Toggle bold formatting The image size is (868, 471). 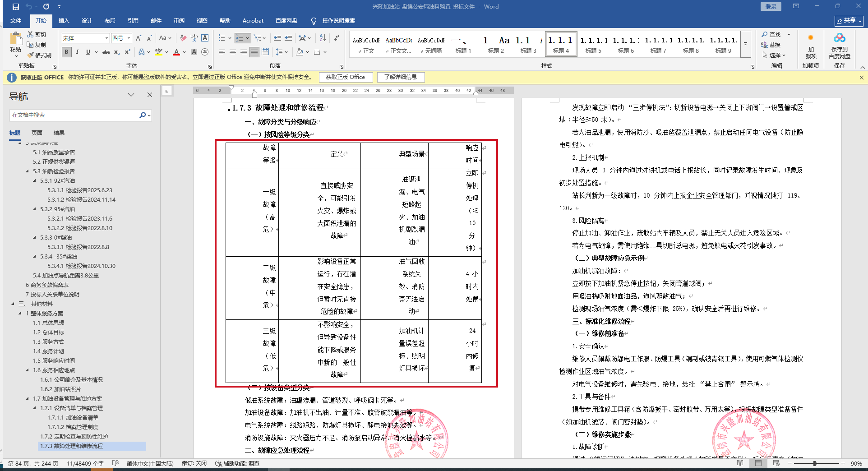click(66, 52)
